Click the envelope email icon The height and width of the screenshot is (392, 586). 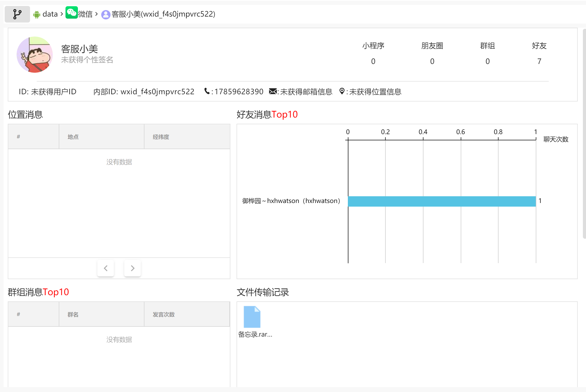click(273, 91)
